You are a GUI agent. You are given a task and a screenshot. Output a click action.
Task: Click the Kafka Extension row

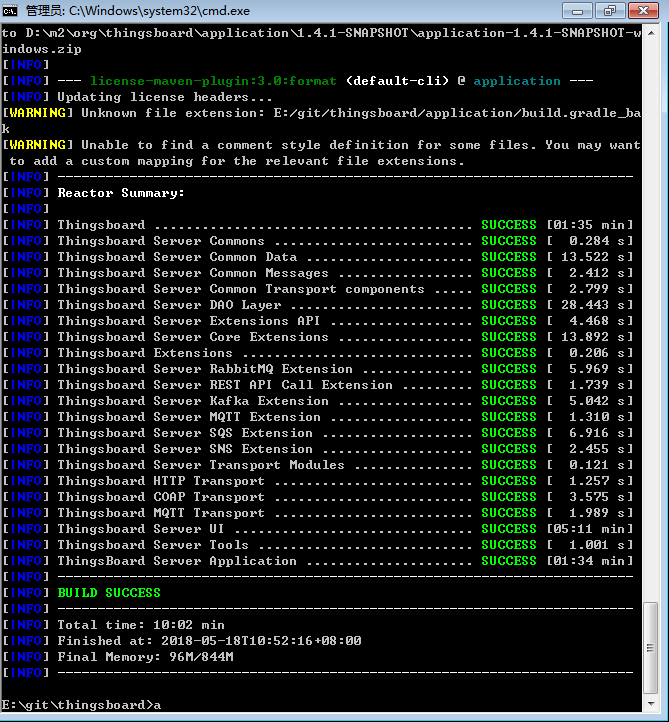coord(318,401)
